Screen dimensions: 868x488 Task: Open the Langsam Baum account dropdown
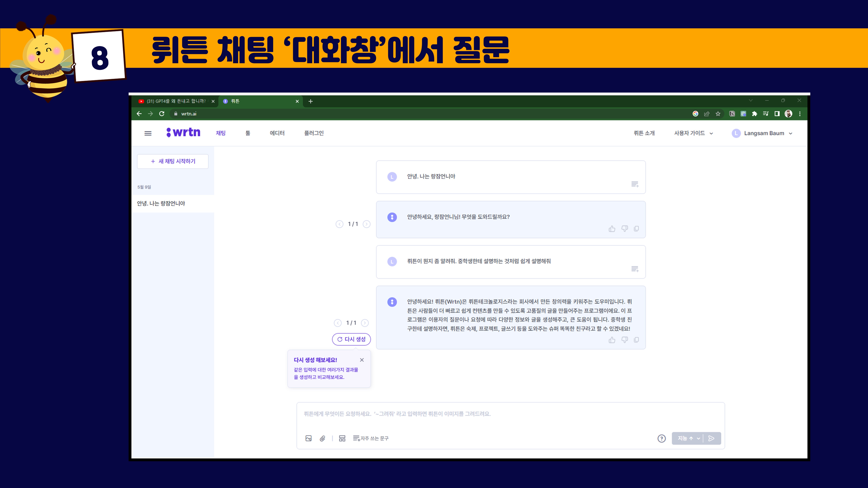[x=764, y=133]
